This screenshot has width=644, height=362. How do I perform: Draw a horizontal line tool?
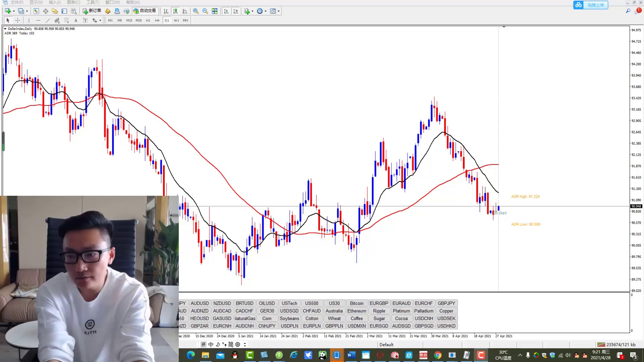pos(38,20)
